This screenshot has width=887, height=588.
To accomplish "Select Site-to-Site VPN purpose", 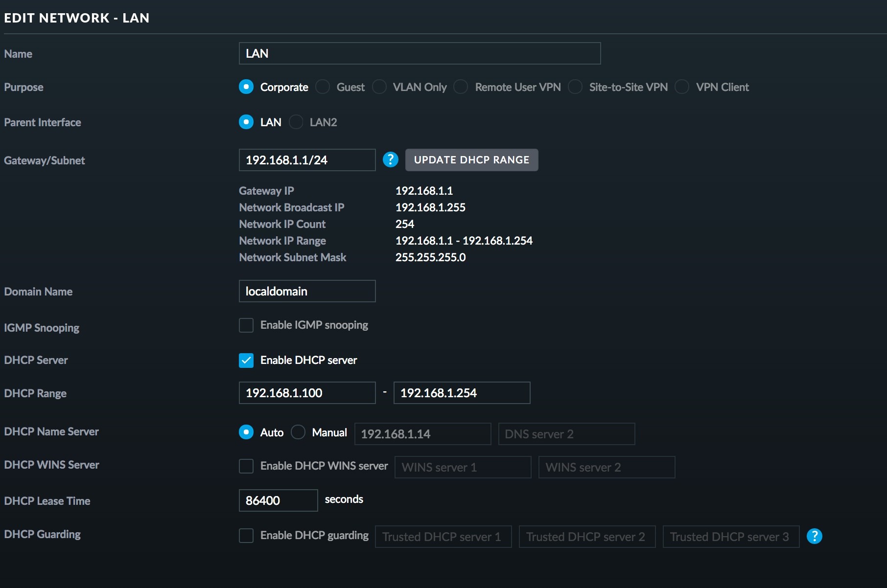I will pyautogui.click(x=575, y=87).
